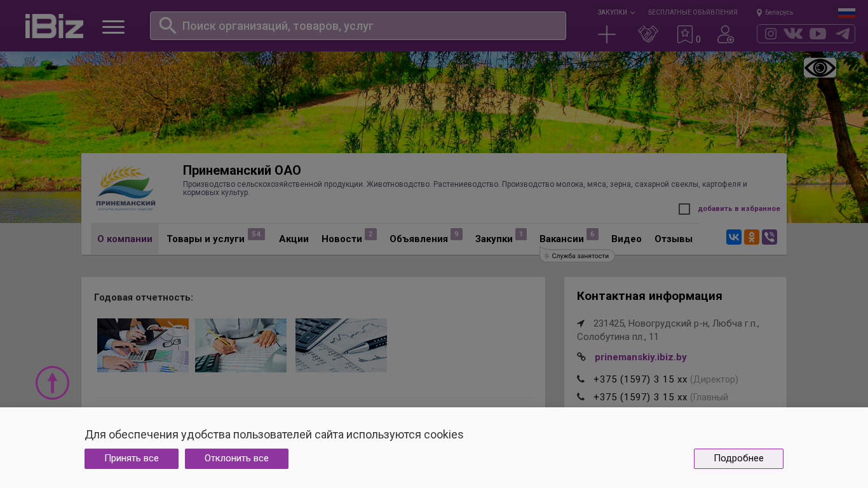Viewport: 868px width, 488px height.
Task: Click Отклонить все cookies button
Action: [236, 459]
